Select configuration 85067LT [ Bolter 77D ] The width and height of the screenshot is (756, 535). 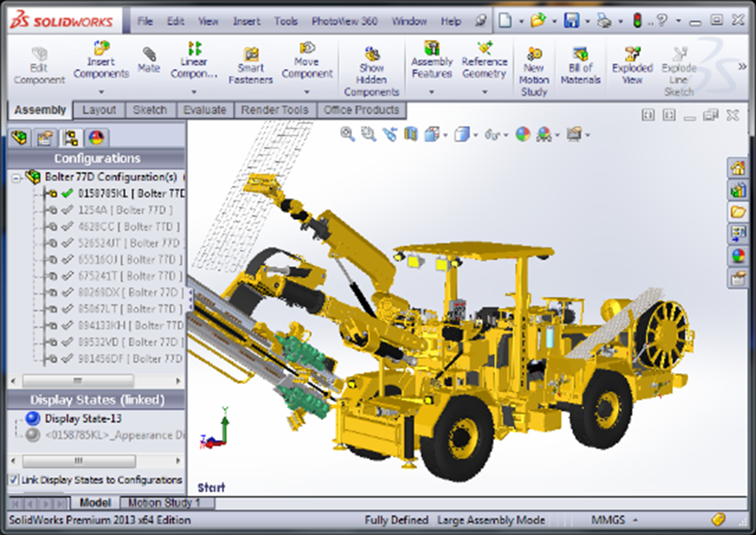pos(130,308)
